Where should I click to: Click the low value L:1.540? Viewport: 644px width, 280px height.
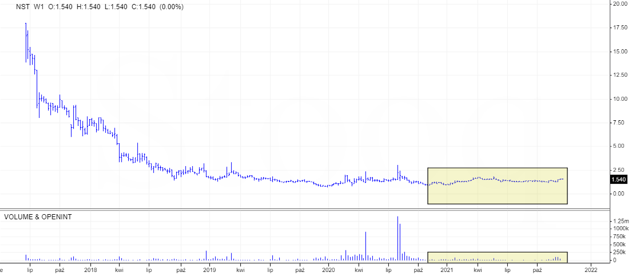point(116,7)
